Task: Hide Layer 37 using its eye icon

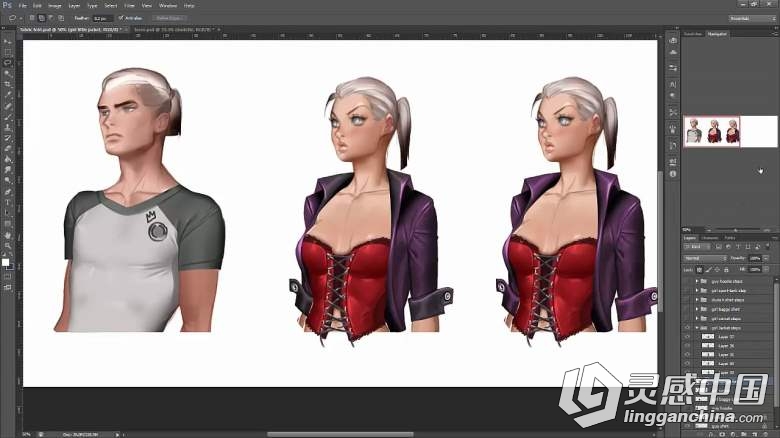Action: (x=687, y=337)
